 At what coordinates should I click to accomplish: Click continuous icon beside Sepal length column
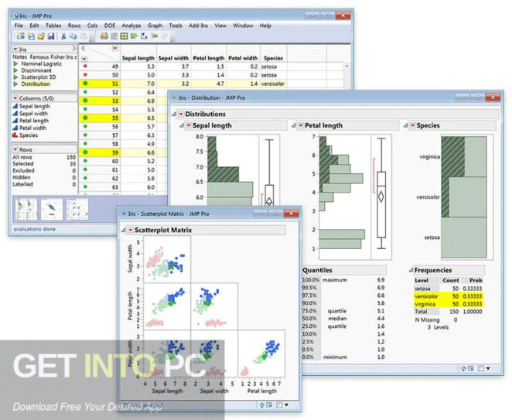[15, 106]
